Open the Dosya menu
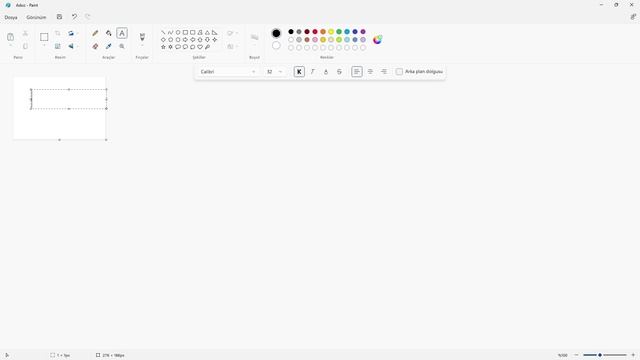 click(x=11, y=17)
